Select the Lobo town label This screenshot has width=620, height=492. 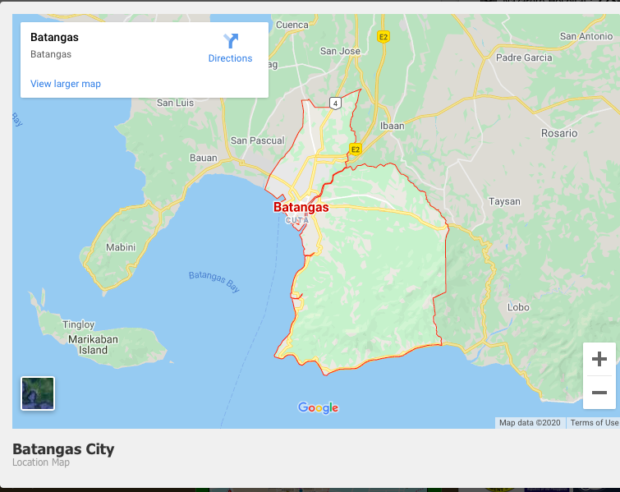click(x=518, y=307)
